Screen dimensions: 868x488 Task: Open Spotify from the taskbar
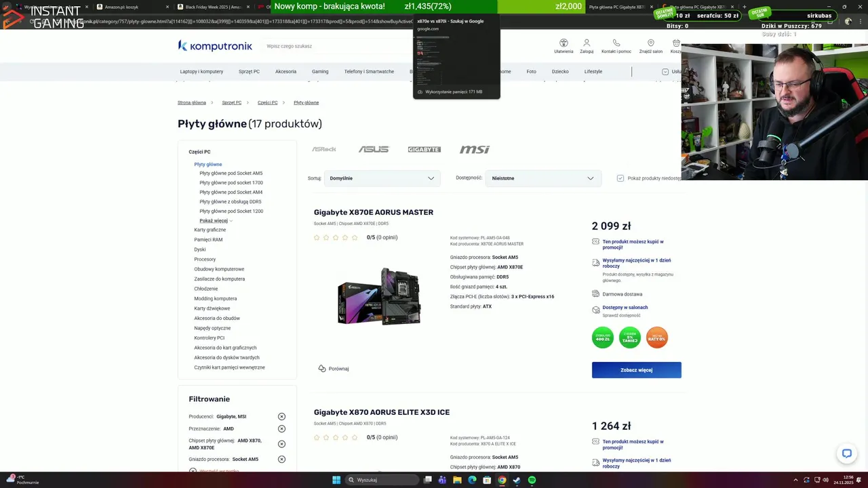click(x=532, y=480)
